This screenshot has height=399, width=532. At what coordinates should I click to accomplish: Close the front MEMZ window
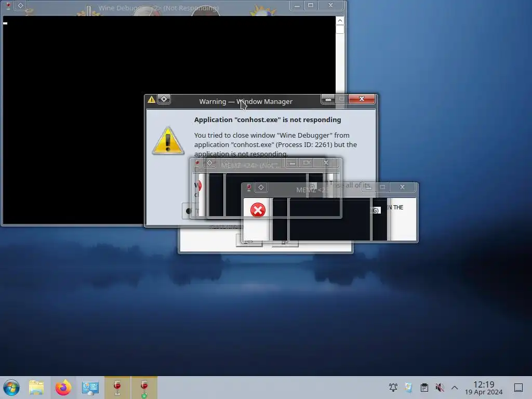click(x=402, y=187)
